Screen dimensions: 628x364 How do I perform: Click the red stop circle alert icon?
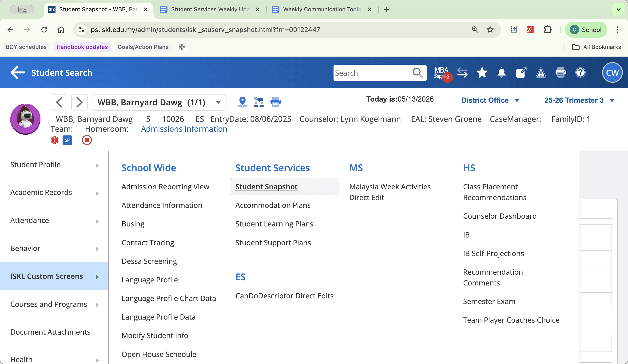click(87, 140)
